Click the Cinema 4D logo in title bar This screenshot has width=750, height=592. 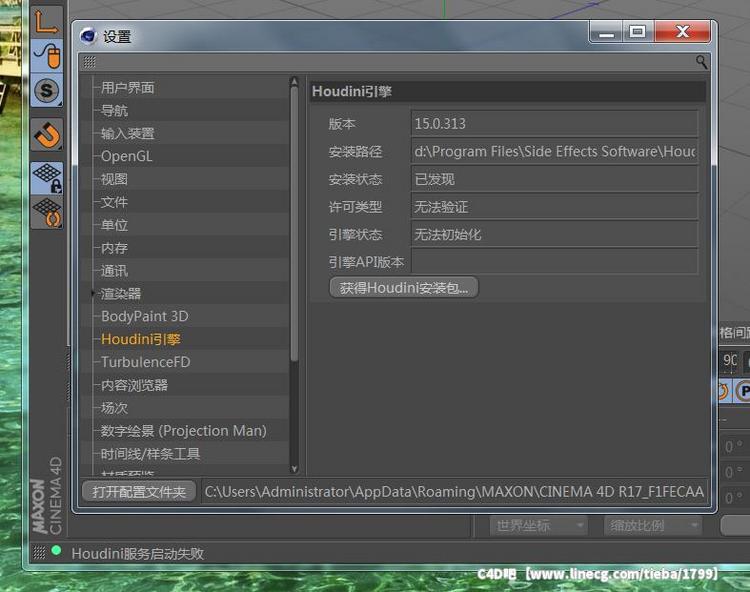pos(88,36)
